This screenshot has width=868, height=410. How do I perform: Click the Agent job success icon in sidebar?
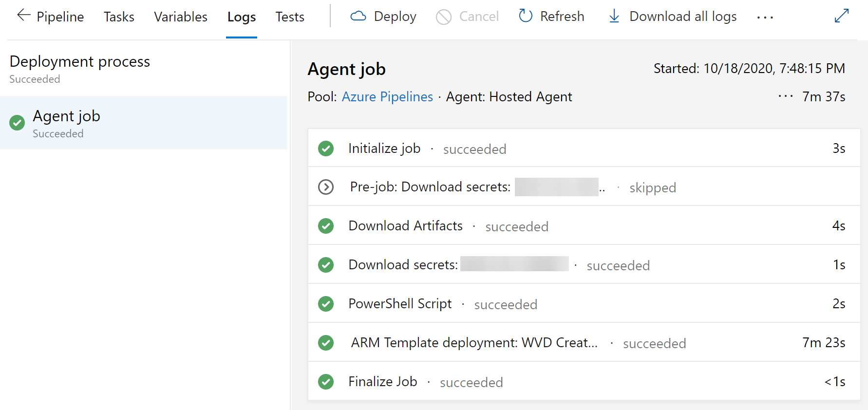18,123
